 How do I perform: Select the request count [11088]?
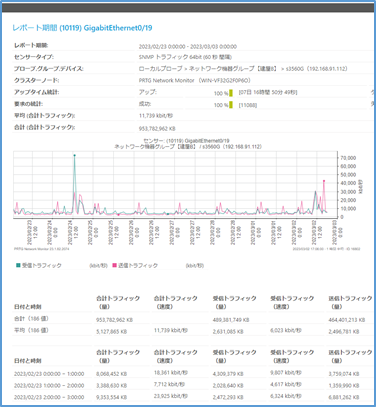[248, 105]
